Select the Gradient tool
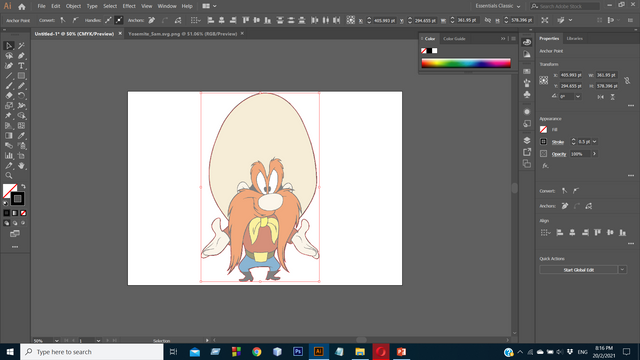 coord(9,136)
